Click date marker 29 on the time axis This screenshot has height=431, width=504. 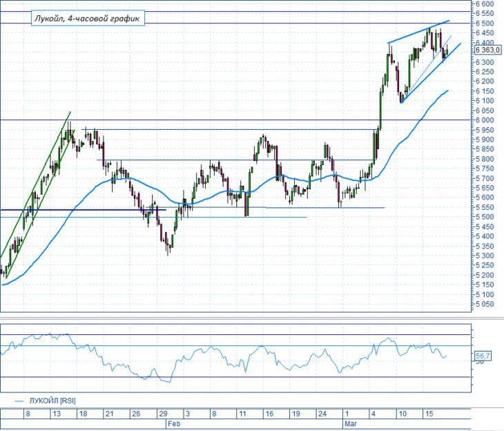tap(163, 414)
